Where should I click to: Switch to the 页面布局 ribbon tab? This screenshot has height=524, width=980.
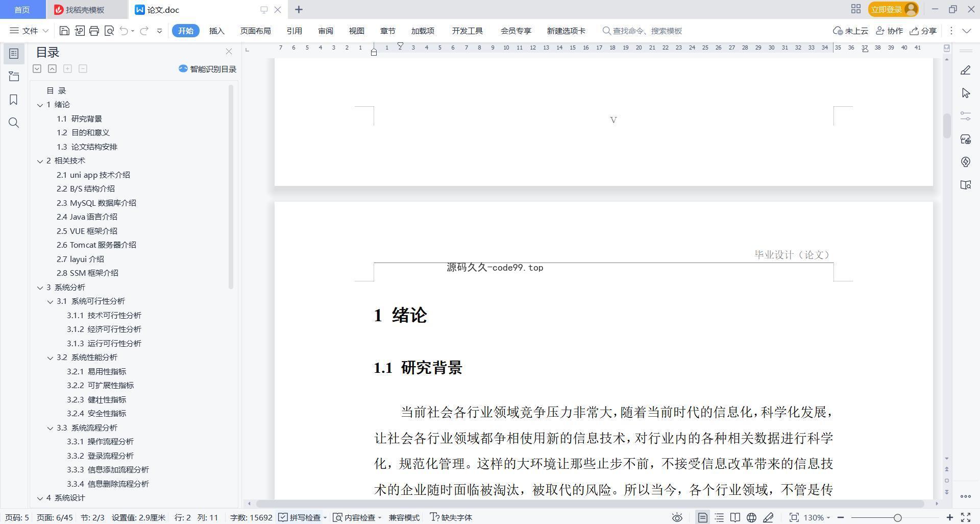click(x=255, y=31)
